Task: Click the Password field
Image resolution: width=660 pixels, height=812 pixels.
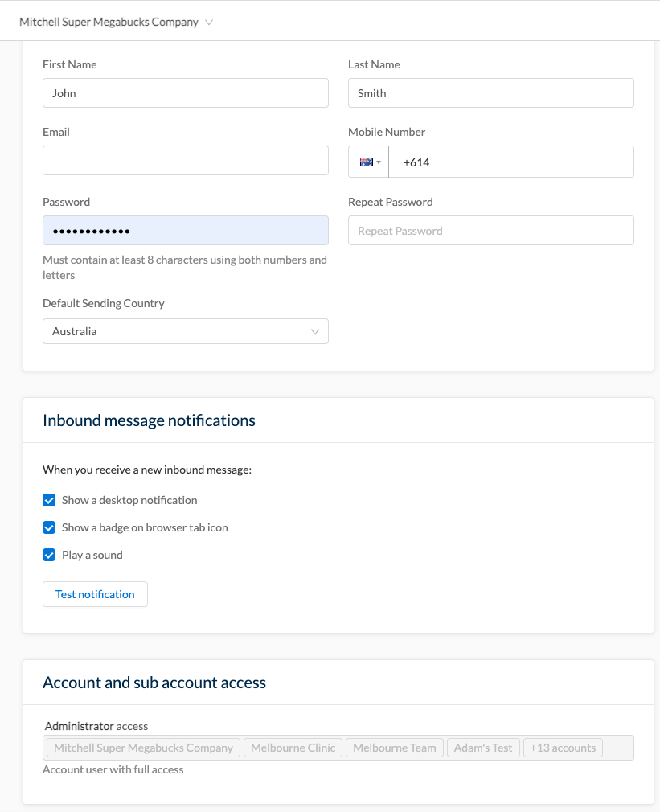Action: click(x=185, y=230)
